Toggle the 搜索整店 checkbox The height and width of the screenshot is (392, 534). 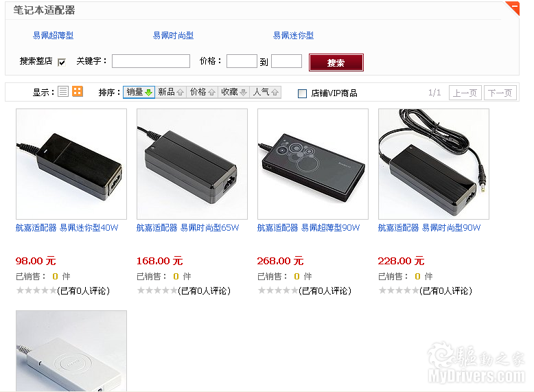click(62, 62)
